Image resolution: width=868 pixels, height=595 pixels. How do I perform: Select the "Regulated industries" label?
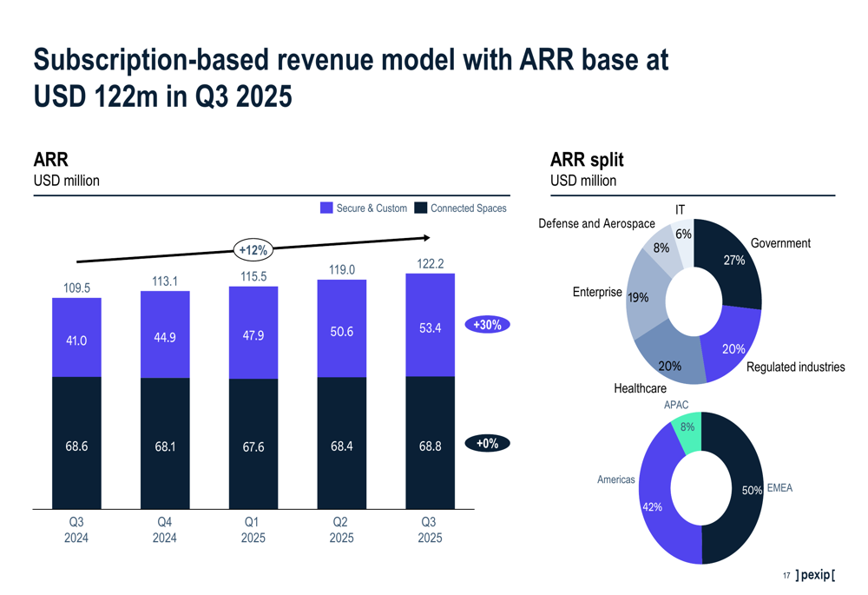(795, 367)
